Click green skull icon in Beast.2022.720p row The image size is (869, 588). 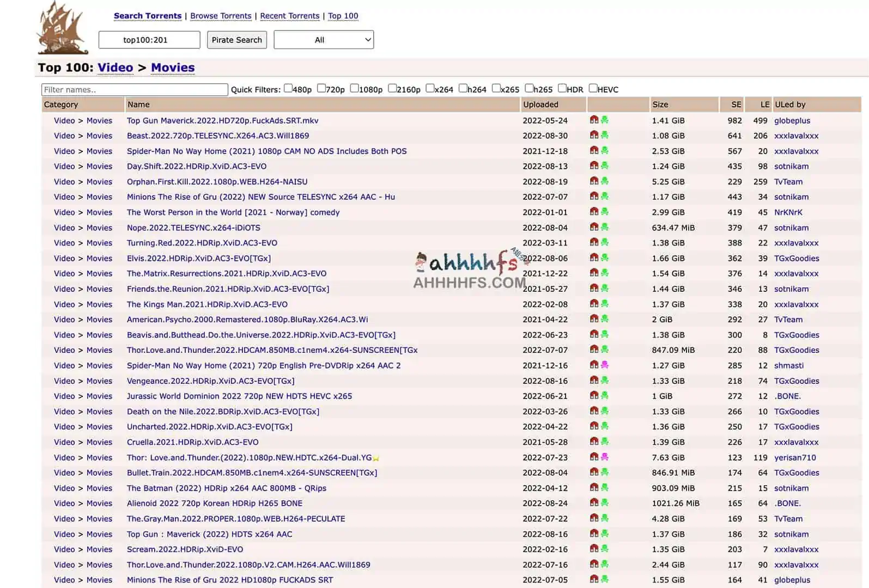tap(604, 135)
